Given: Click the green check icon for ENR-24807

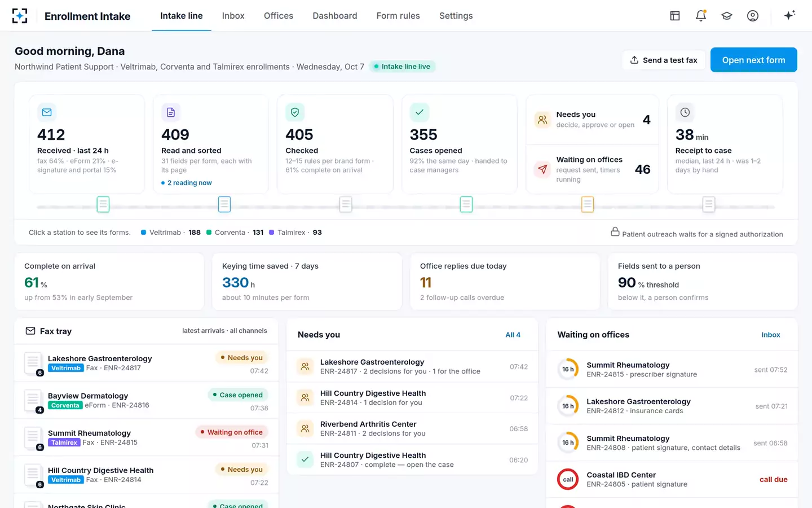Looking at the screenshot, I should pyautogui.click(x=305, y=459).
